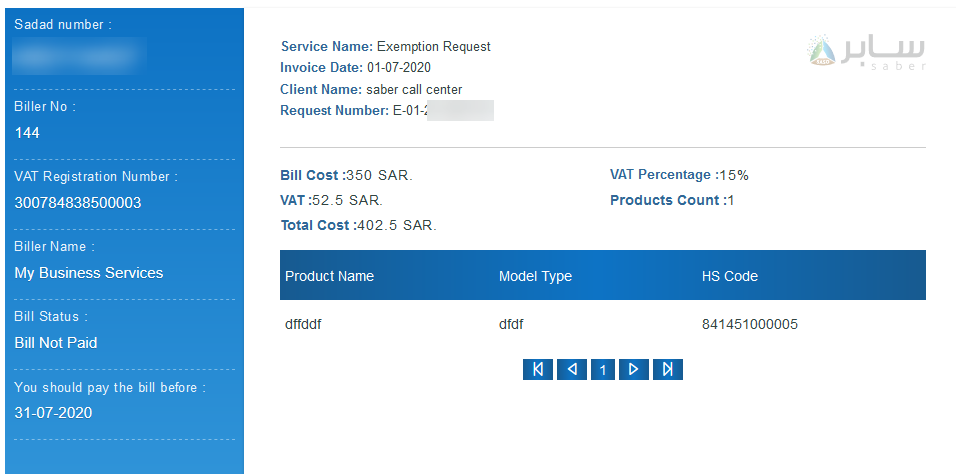Click next page arrow icon
This screenshot has width=956, height=474.
click(x=633, y=370)
